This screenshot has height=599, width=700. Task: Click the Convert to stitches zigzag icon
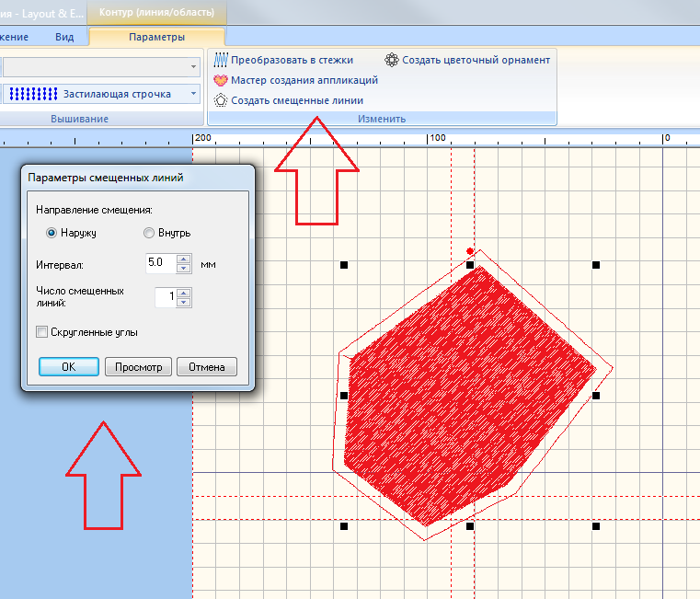[221, 60]
